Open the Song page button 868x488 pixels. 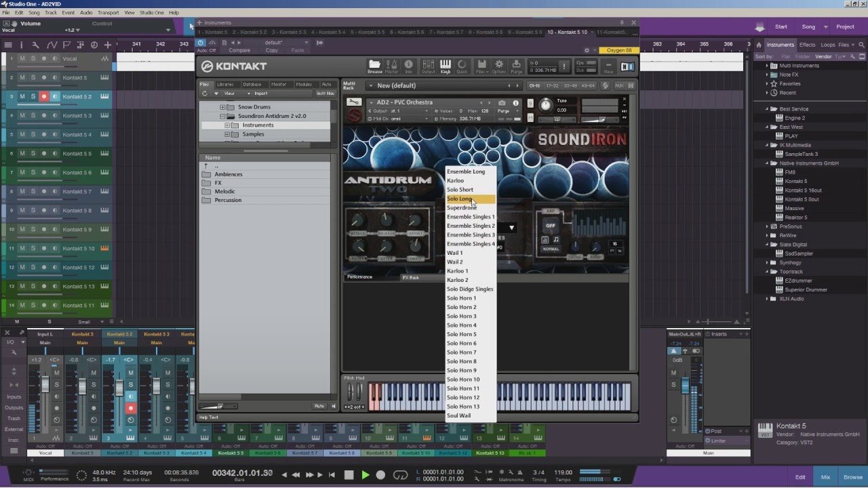pos(808,27)
